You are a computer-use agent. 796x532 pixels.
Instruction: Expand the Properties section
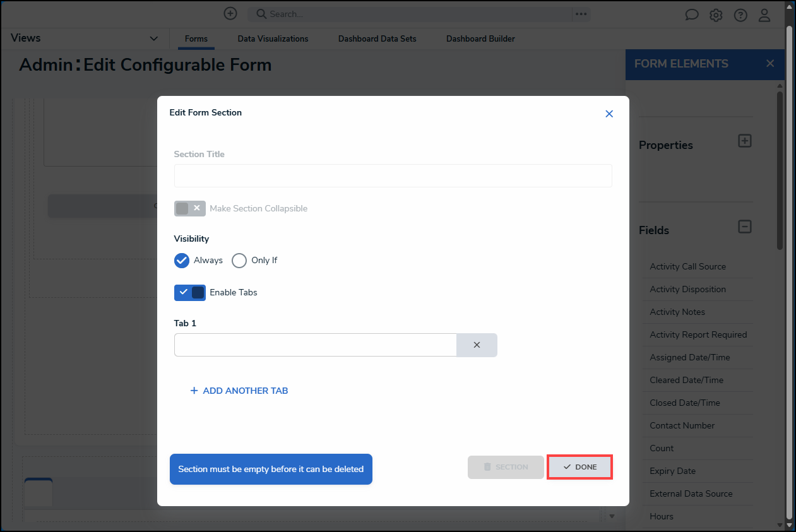(x=745, y=141)
